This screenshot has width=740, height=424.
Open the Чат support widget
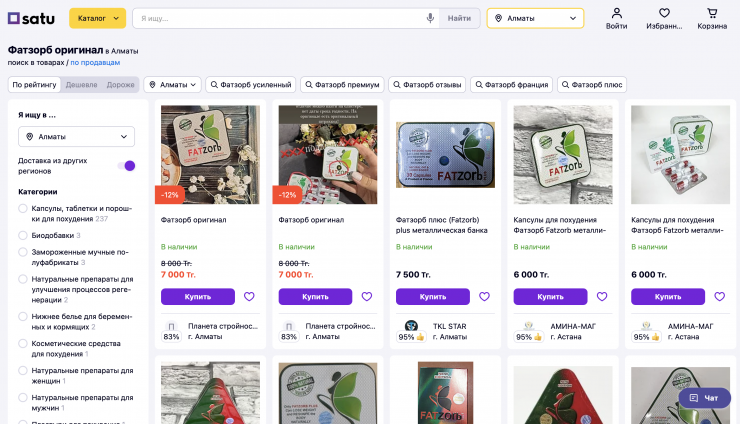pos(704,398)
